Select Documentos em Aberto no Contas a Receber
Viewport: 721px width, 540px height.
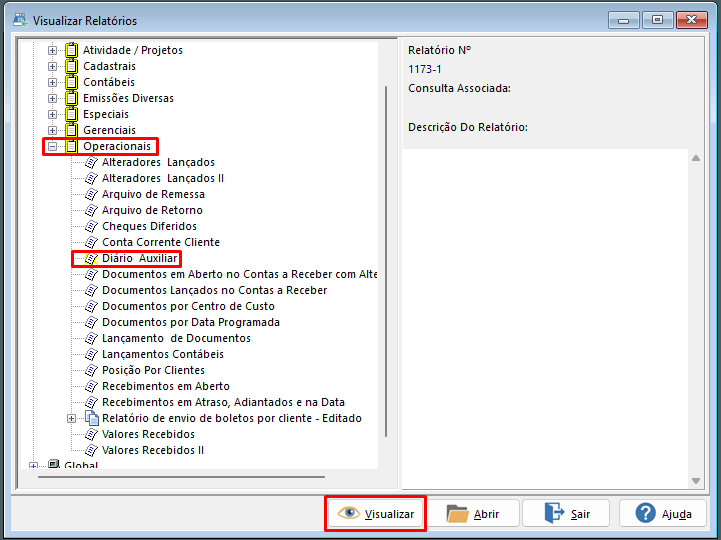click(240, 274)
